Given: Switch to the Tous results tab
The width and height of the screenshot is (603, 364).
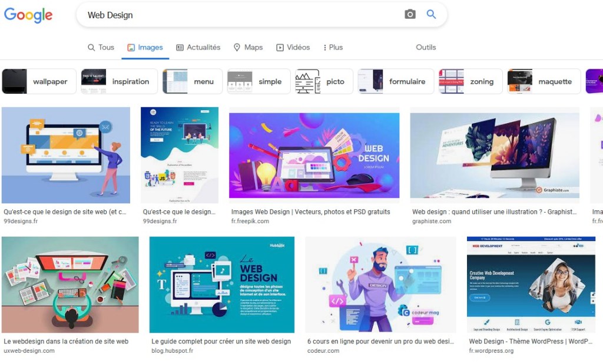Looking at the screenshot, I should [x=101, y=47].
